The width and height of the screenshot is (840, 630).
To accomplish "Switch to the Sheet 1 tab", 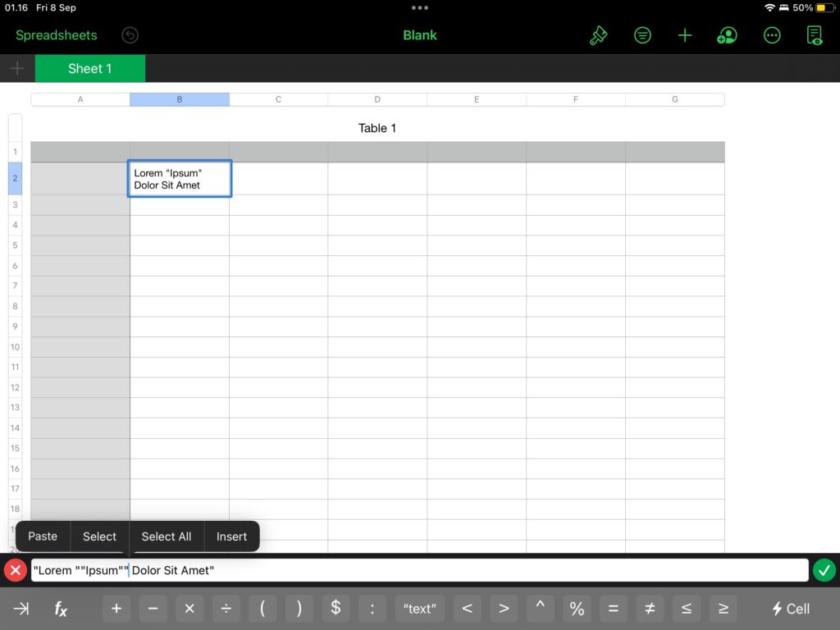I will (90, 69).
